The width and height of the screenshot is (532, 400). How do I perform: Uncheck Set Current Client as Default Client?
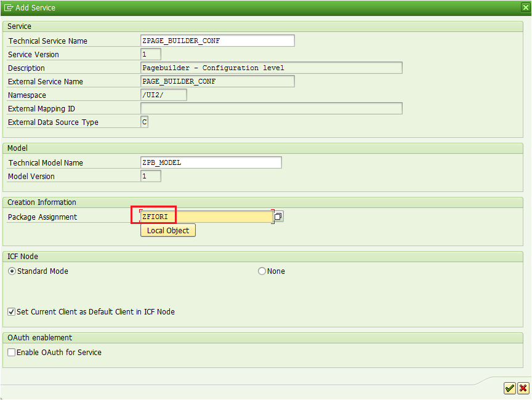click(12, 312)
